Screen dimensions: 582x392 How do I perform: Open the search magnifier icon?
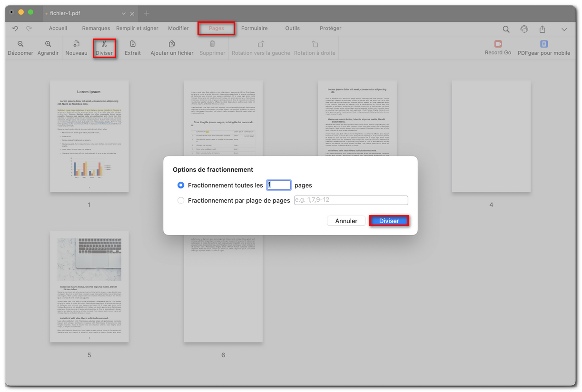[506, 29]
